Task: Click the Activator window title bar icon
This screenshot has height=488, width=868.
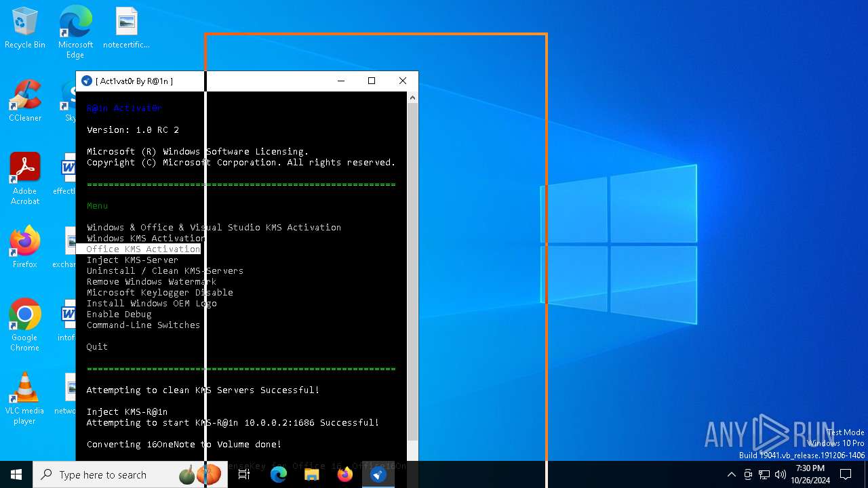Action: [x=86, y=81]
